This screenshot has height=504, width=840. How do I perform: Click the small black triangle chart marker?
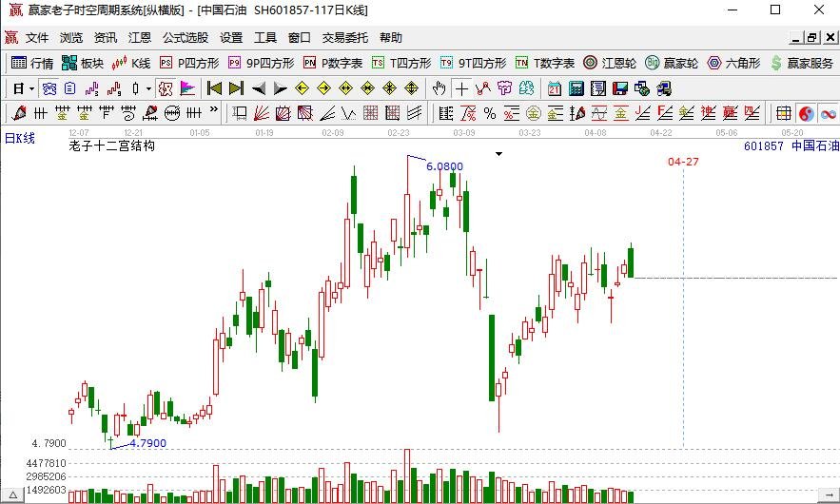pyautogui.click(x=498, y=154)
